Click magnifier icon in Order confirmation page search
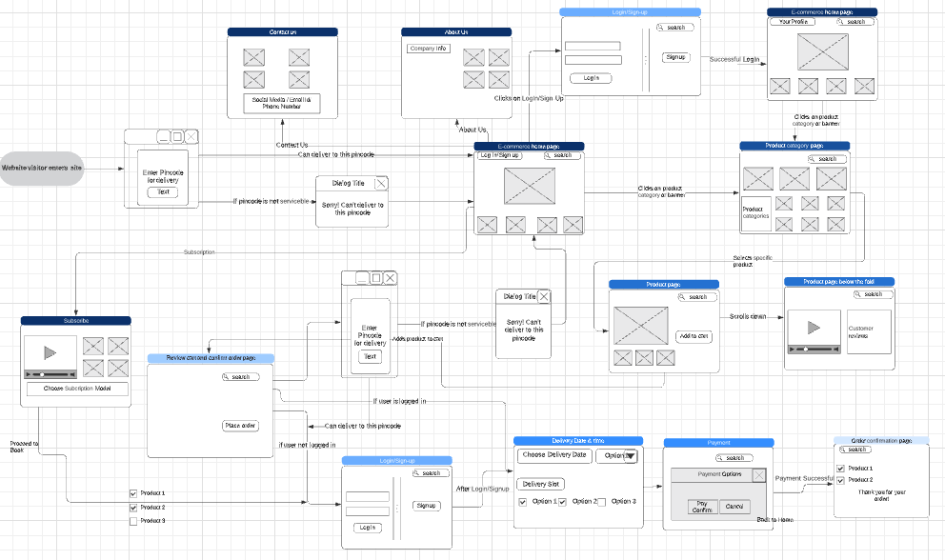The width and height of the screenshot is (945, 560). tap(842, 450)
